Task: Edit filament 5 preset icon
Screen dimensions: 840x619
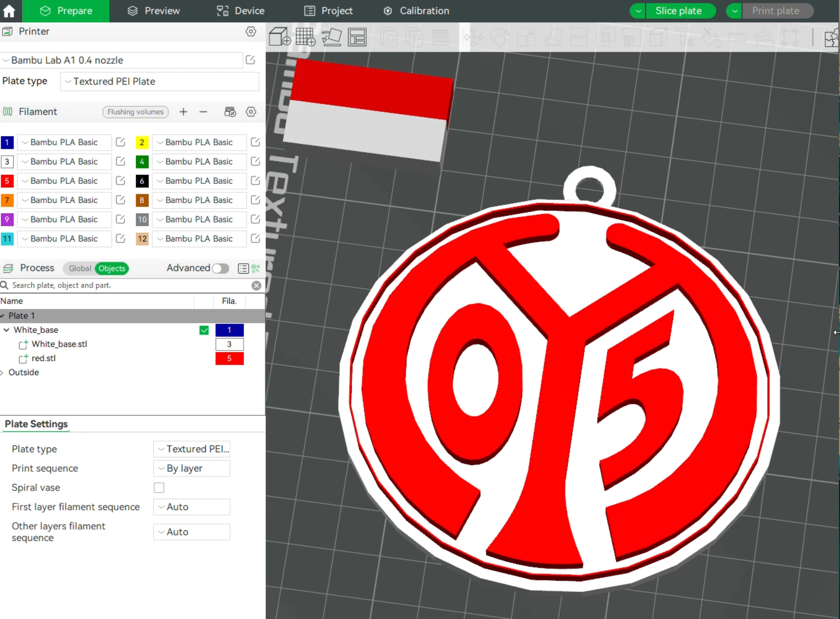Action: click(x=120, y=181)
